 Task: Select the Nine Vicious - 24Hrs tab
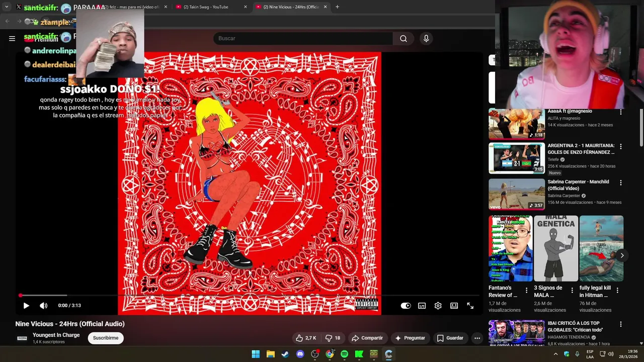291,7
